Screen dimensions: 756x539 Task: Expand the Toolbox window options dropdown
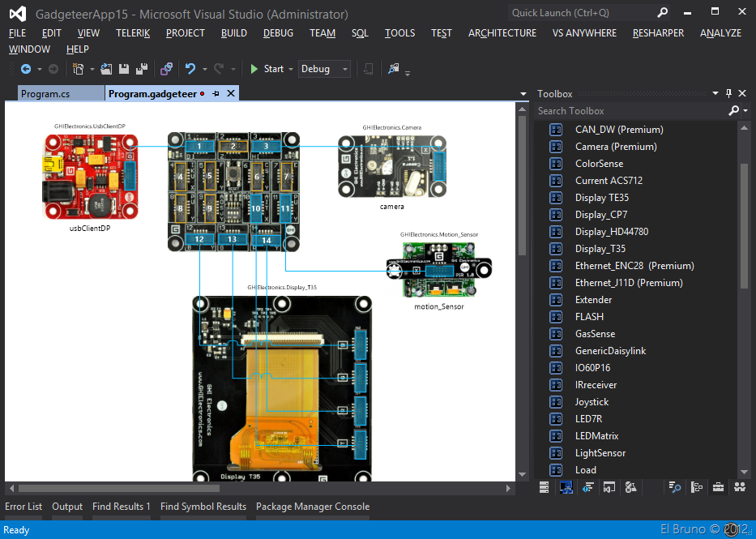[715, 94]
